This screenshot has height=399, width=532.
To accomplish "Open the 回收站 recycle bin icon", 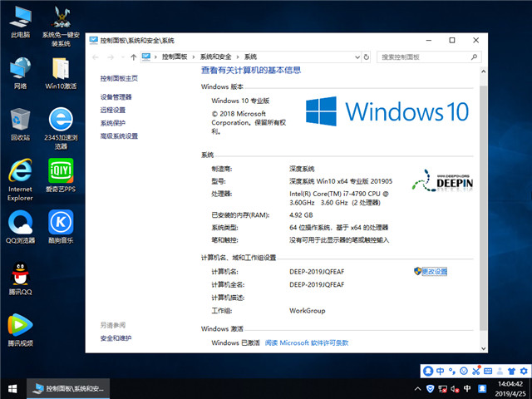I will 20,124.
